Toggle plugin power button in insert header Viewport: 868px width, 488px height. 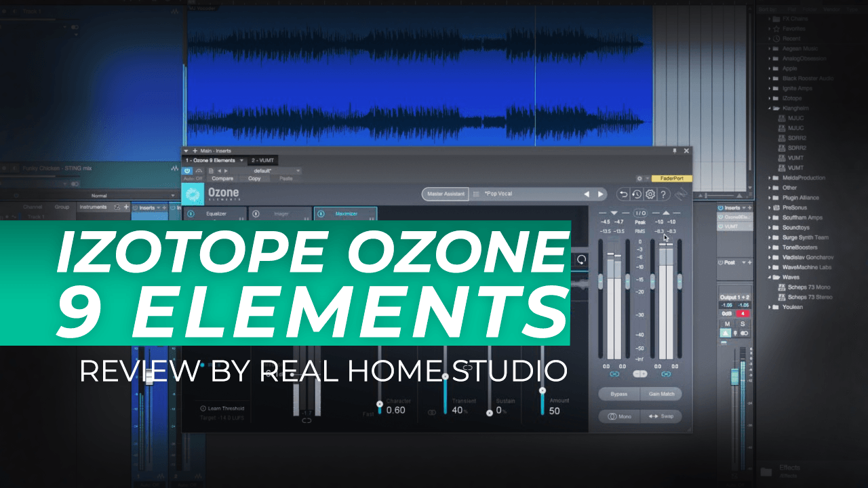pos(188,171)
